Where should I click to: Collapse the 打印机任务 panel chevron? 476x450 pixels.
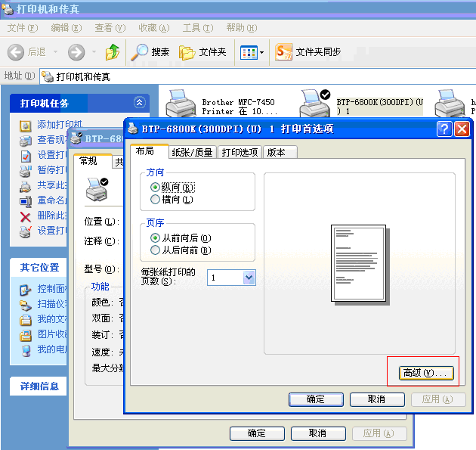pos(139,102)
